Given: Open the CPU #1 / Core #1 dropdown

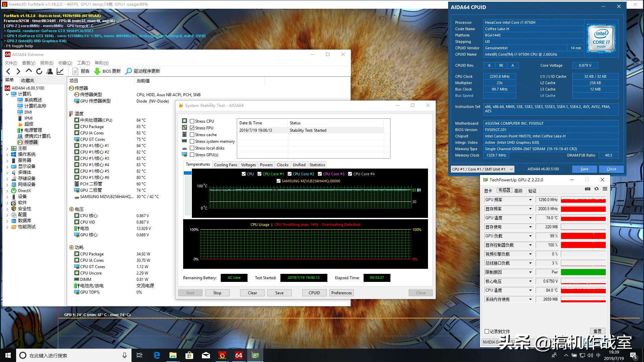Looking at the screenshot, I should pos(482,169).
